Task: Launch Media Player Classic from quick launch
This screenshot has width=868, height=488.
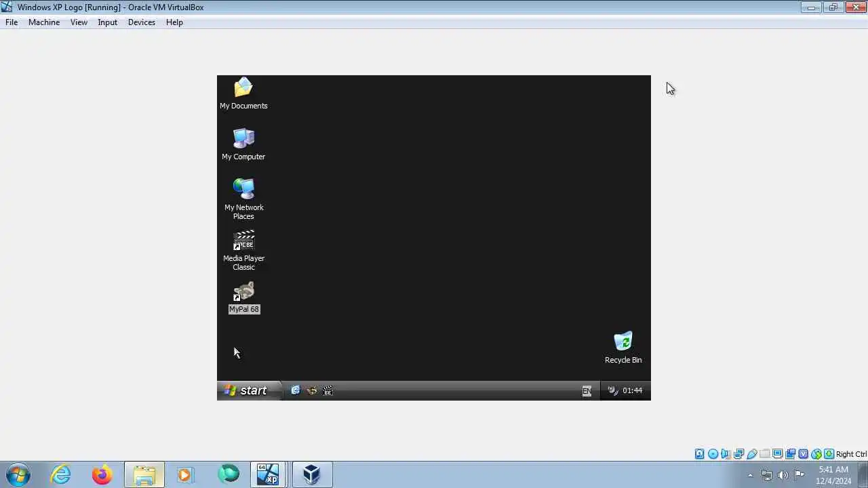Action: pos(328,390)
